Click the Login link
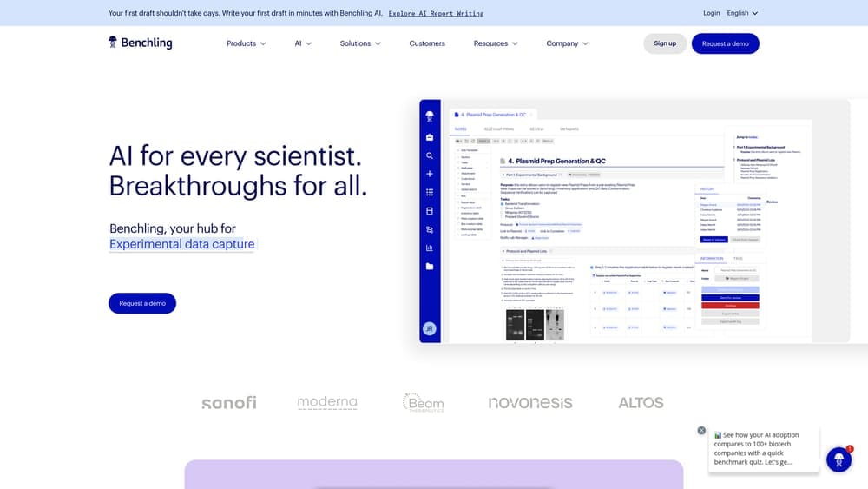Screen dimensions: 868x489 [x=712, y=13]
